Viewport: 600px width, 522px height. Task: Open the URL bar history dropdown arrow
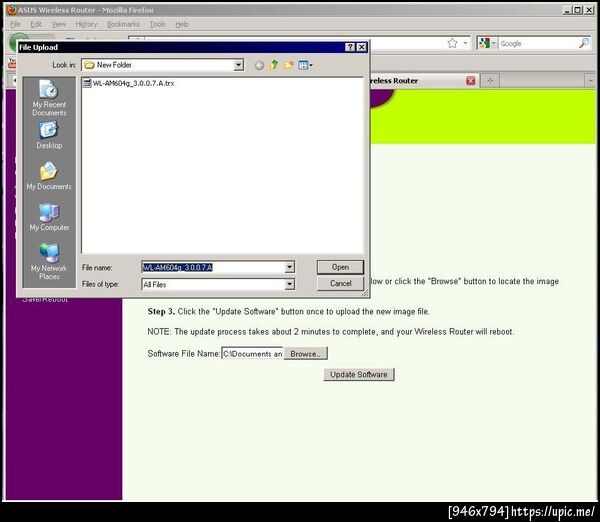tap(465, 43)
